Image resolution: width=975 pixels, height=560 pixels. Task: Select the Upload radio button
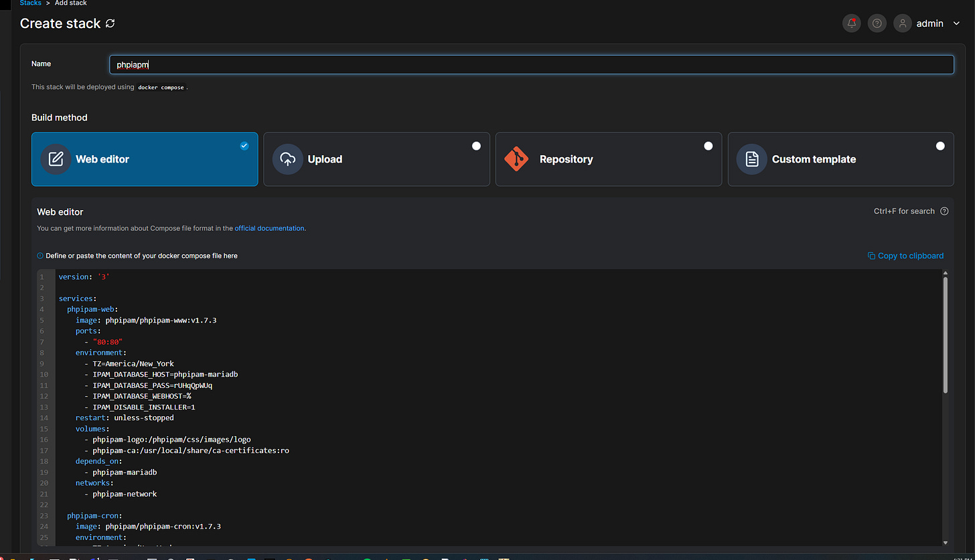click(x=476, y=146)
